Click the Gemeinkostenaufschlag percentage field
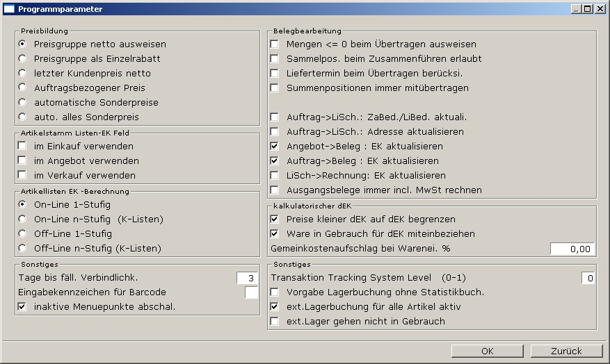 572,249
